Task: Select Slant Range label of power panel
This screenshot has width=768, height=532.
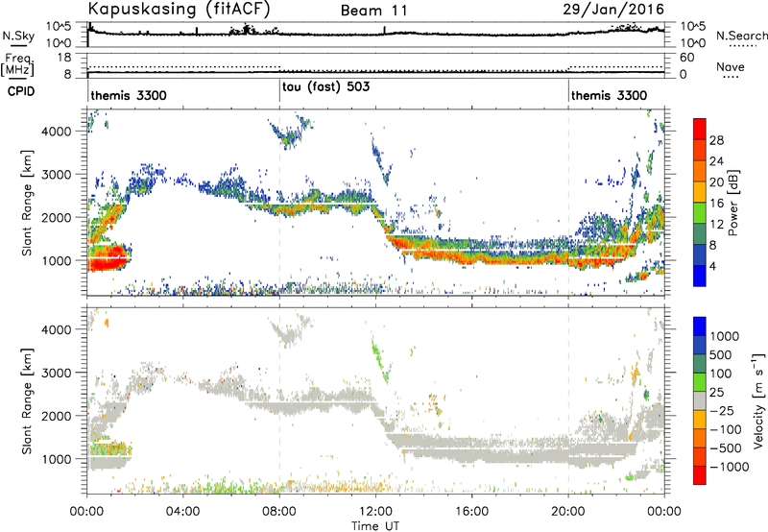Action: click(x=27, y=203)
